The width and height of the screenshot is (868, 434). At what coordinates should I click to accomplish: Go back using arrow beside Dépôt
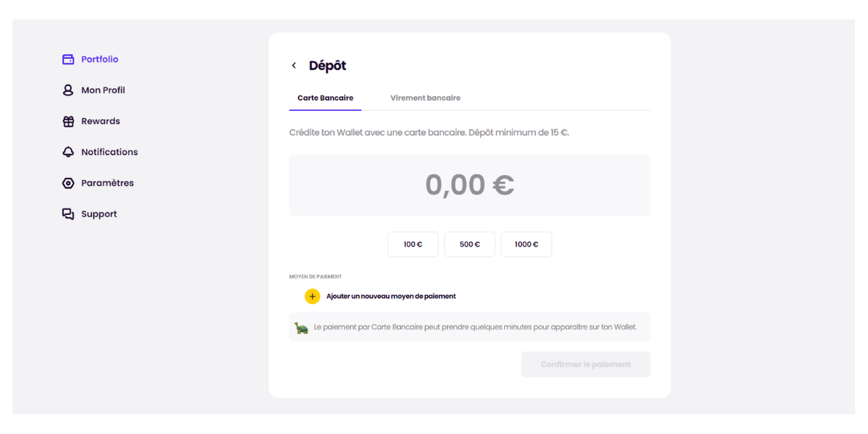click(294, 66)
